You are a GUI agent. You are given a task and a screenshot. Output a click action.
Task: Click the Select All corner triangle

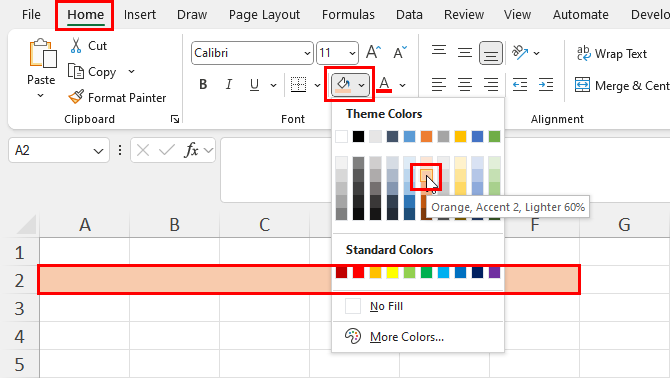26,224
